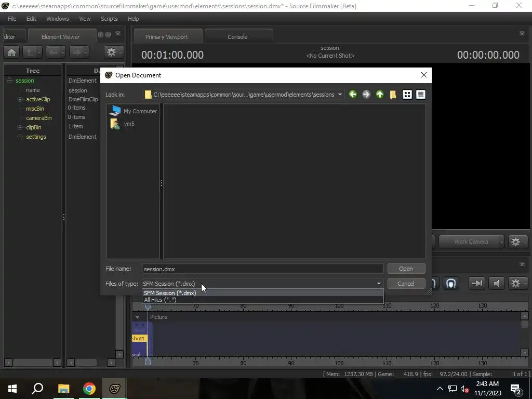Click Element Viewer forward arrow button

pos(79,52)
